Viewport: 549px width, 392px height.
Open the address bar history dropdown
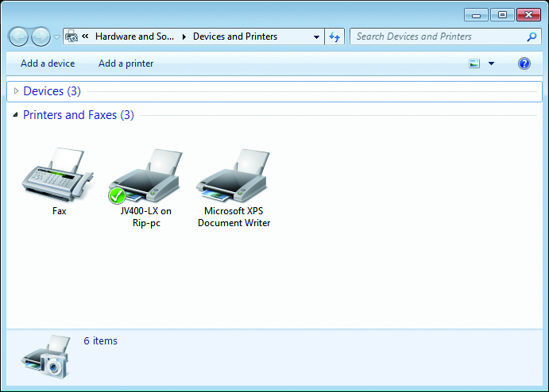[x=316, y=37]
